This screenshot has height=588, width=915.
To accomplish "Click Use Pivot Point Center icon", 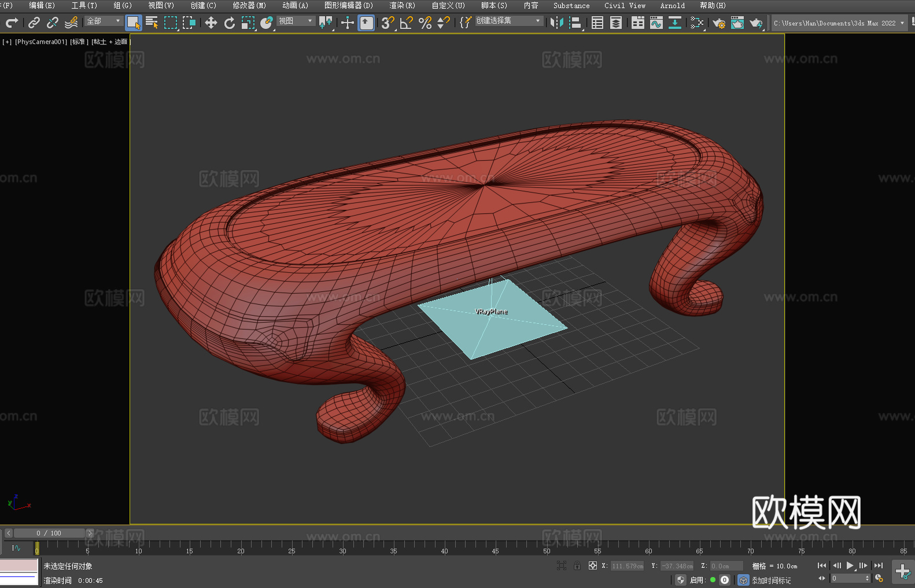I will pos(326,23).
